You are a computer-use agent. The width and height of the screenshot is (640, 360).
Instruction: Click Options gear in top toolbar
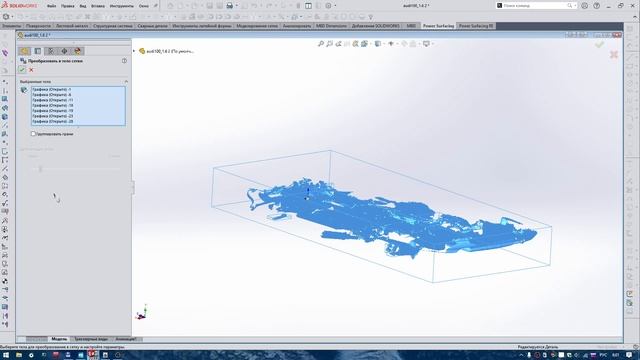(x=329, y=6)
